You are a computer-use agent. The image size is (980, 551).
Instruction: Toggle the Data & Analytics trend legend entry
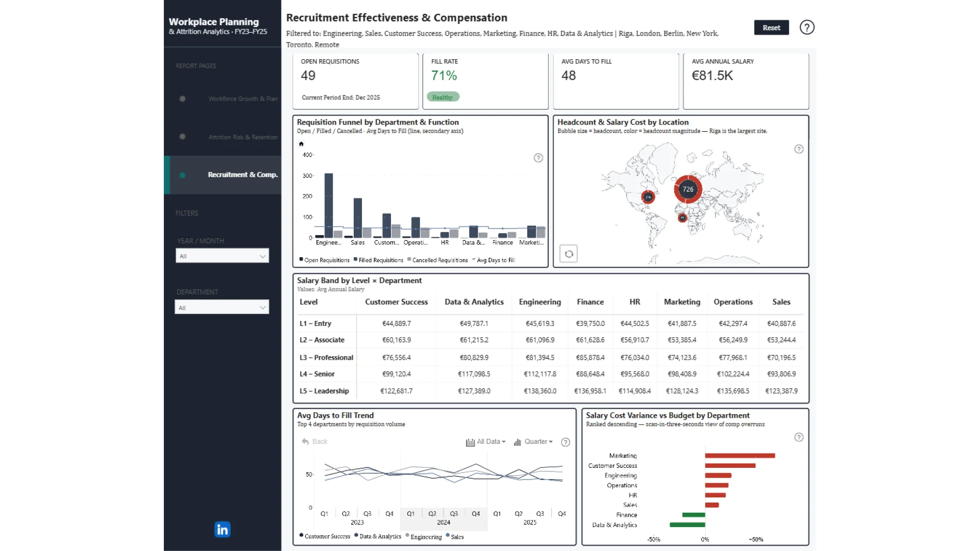coord(378,536)
